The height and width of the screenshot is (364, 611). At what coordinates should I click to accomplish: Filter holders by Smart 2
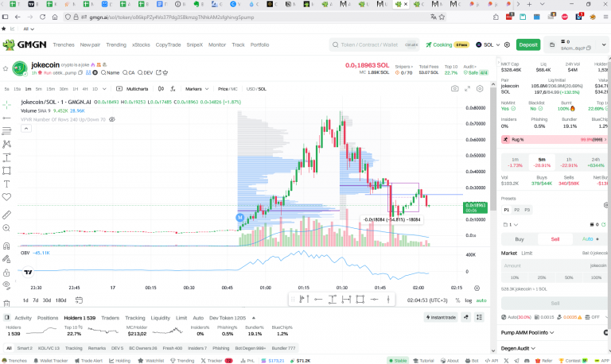coord(25,348)
